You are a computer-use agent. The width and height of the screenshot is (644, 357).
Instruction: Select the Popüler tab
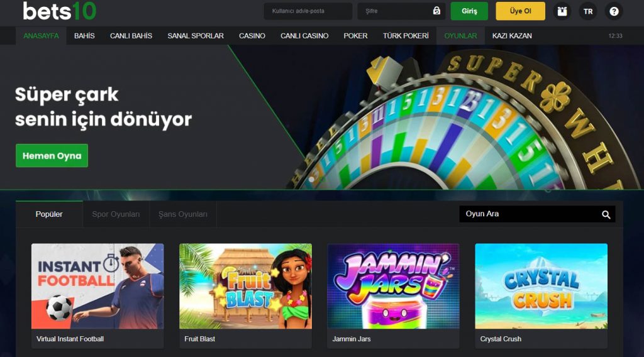click(49, 214)
